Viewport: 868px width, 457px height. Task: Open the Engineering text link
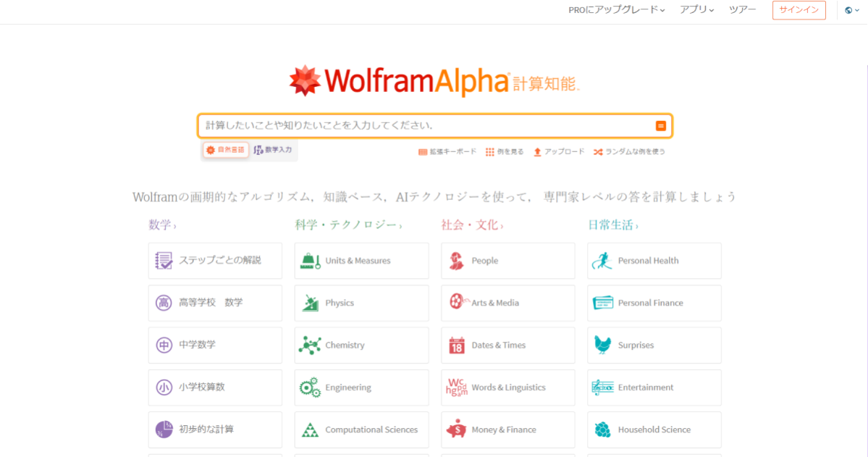tap(348, 387)
